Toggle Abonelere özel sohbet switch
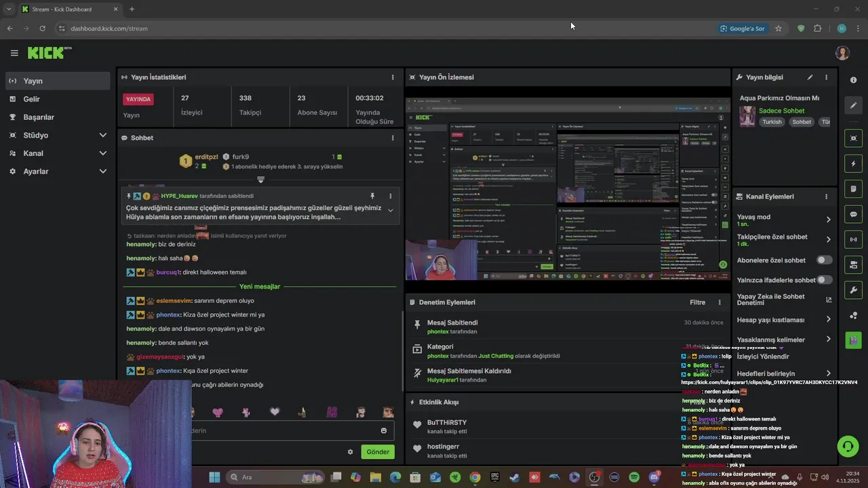 coord(825,260)
